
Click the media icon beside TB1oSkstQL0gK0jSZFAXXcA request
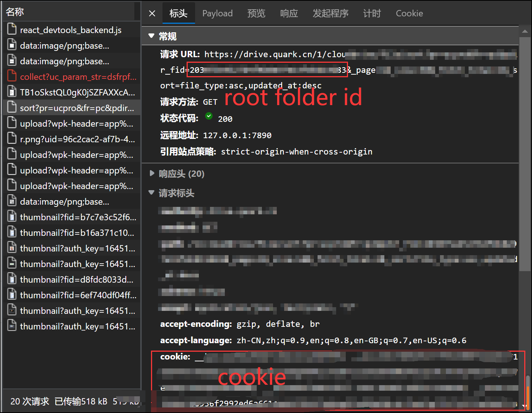[12, 92]
